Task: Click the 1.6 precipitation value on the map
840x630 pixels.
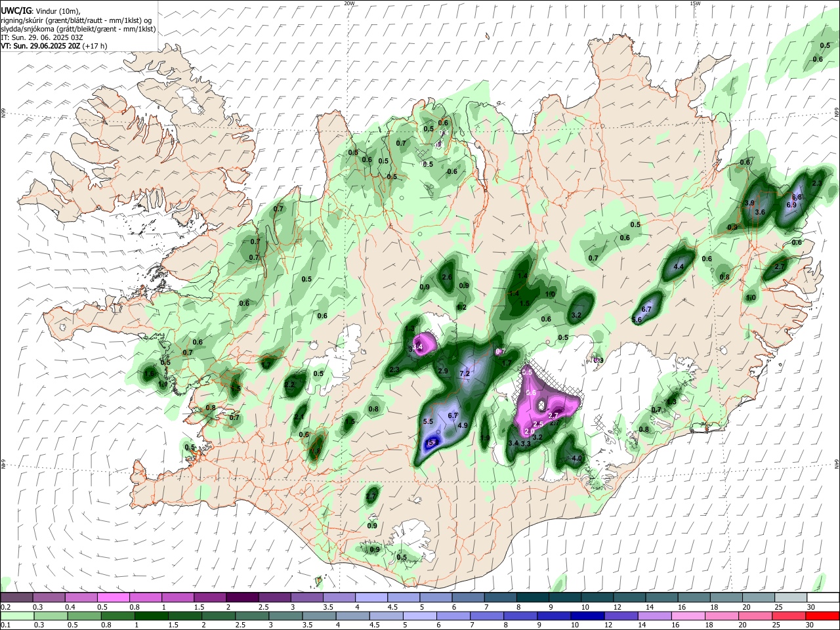Action: pos(148,374)
